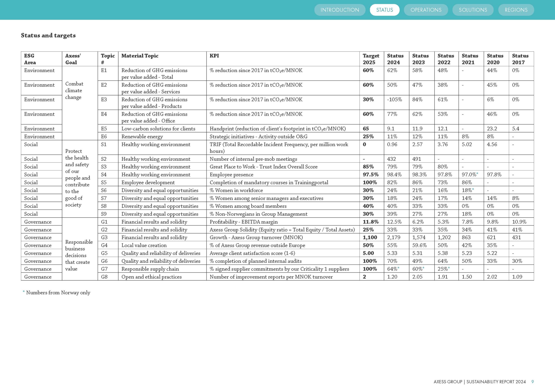The height and width of the screenshot is (392, 555).
Task: Click 'Completion of mandatory courses in Trainingportal'
Action: (269, 183)
